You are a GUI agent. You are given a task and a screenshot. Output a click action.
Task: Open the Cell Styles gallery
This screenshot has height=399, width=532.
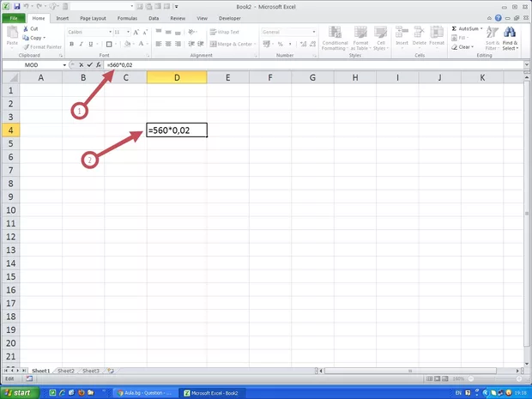coord(380,39)
